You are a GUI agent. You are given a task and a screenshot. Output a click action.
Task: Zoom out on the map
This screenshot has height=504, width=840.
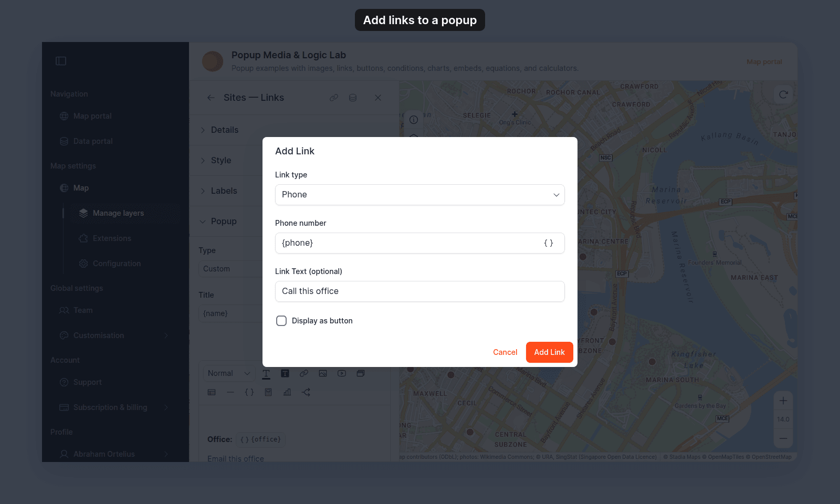(x=783, y=438)
